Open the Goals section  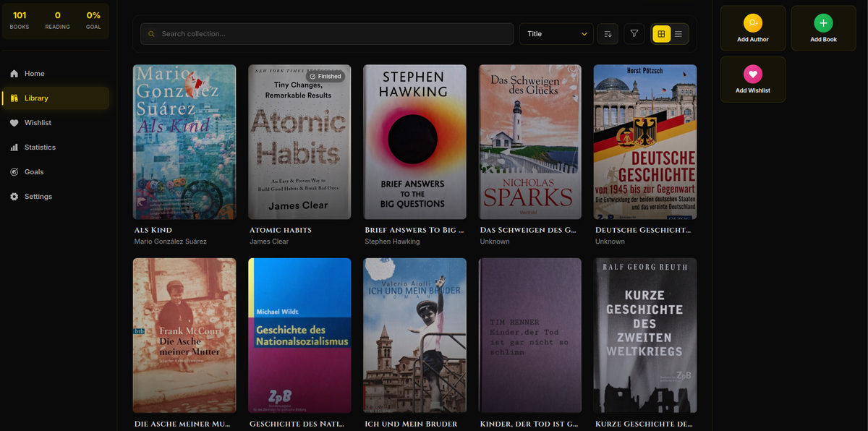(55, 172)
